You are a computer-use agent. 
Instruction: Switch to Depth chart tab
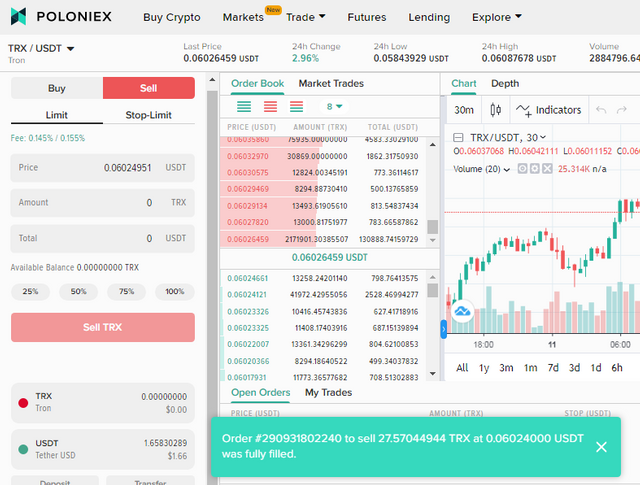[x=505, y=84]
